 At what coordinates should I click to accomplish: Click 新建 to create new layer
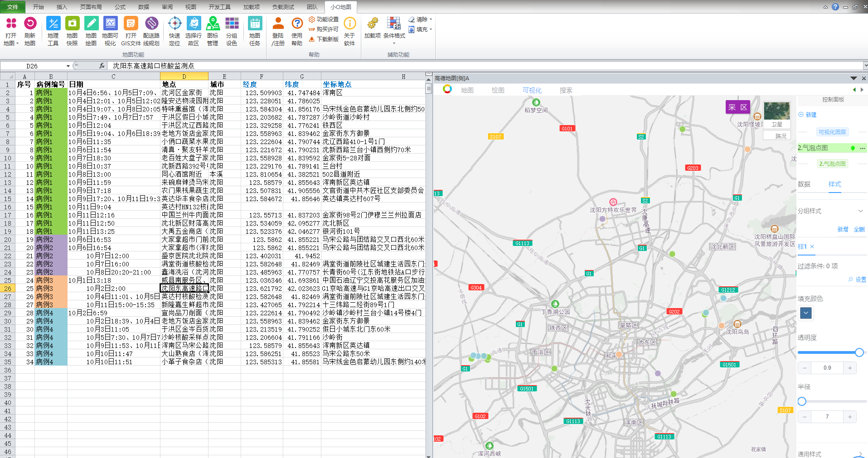pos(808,115)
